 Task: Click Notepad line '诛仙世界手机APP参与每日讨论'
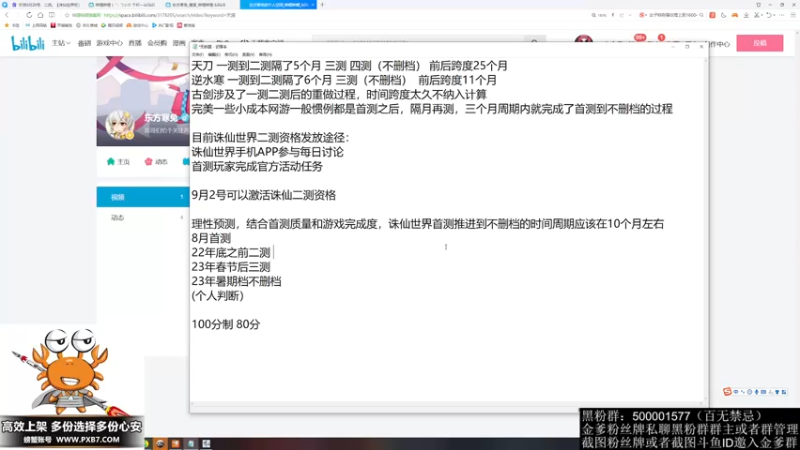pos(267,152)
